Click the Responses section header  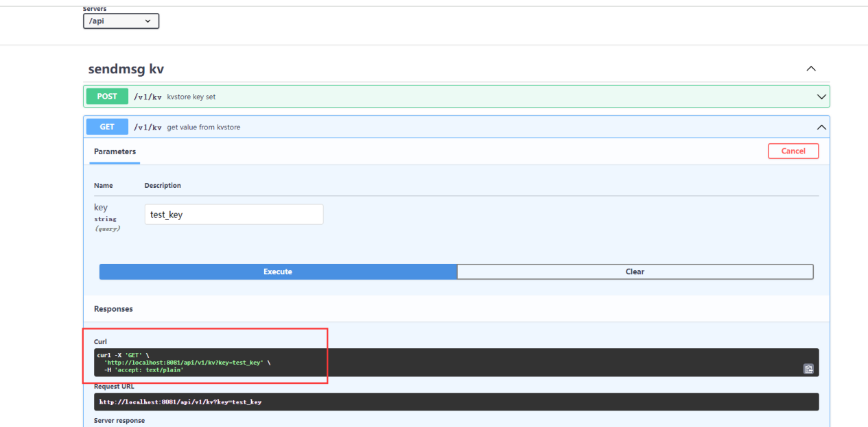click(x=113, y=309)
